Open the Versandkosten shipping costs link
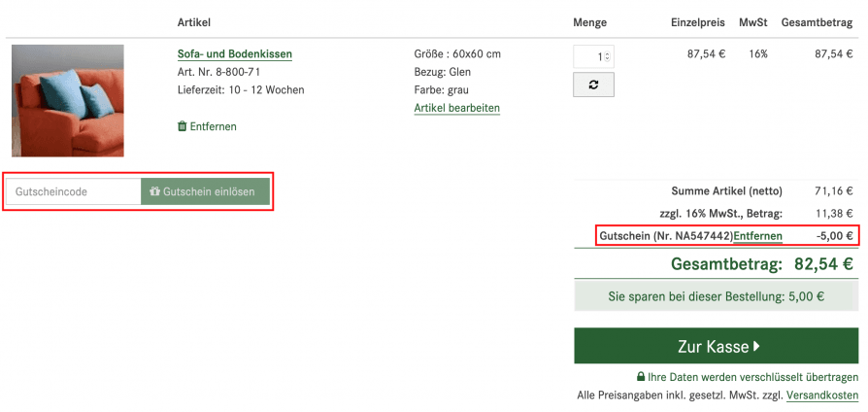The height and width of the screenshot is (412, 868). (x=821, y=395)
